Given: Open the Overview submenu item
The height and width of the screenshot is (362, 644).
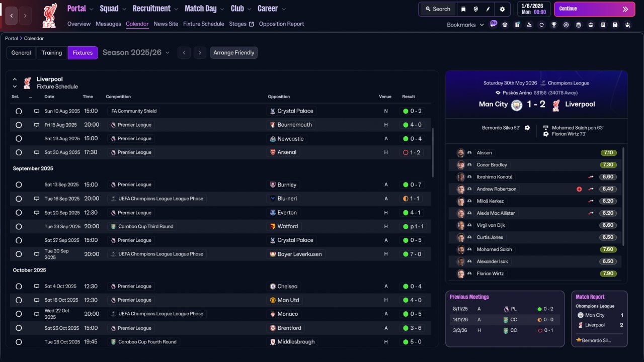Looking at the screenshot, I should click(79, 24).
